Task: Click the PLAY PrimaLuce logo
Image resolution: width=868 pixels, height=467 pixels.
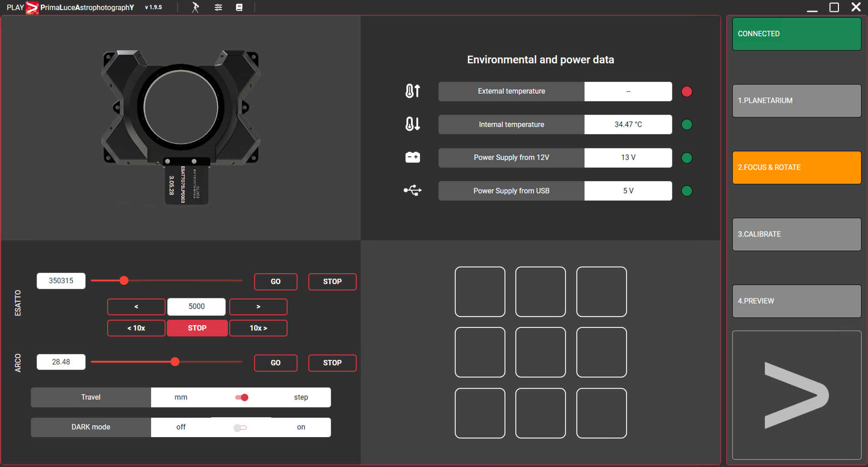Action: (32, 7)
